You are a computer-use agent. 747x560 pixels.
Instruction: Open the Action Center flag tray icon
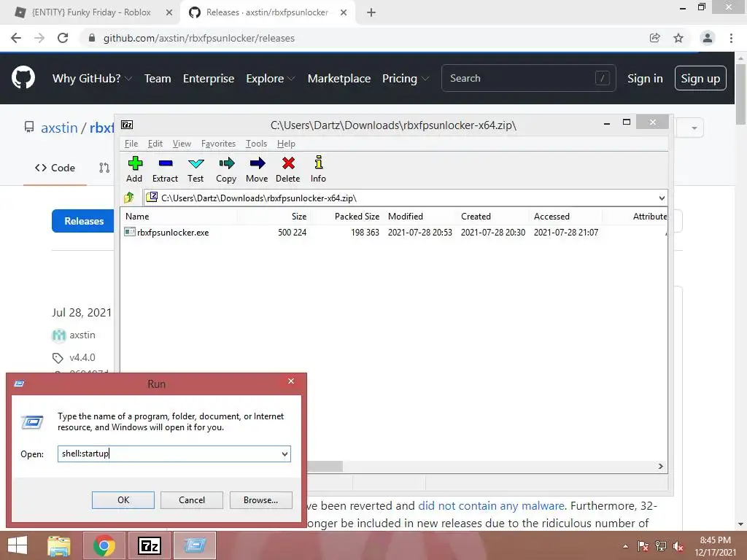coord(643,546)
